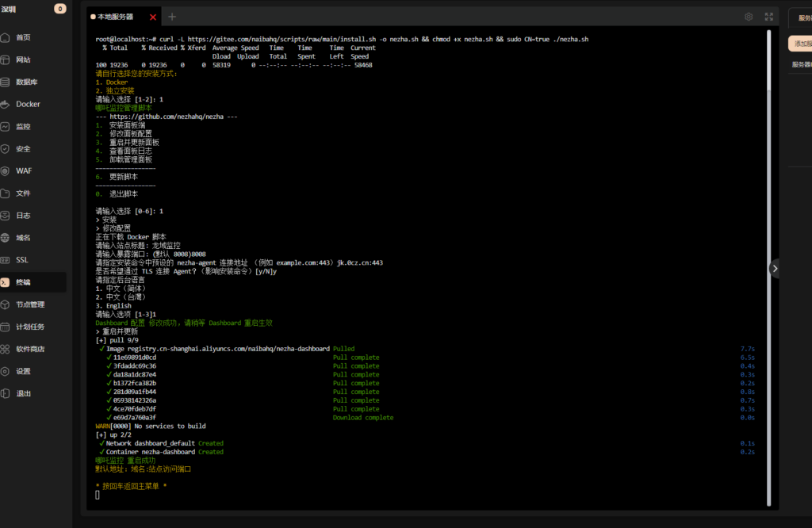
Task: Click the 数据库 database icon in sidebar
Action: pos(6,82)
